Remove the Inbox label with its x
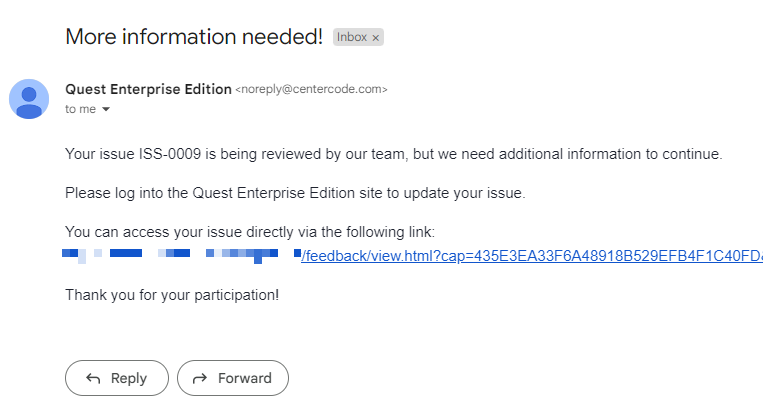Image resolution: width=763 pixels, height=419 pixels. 375,38
